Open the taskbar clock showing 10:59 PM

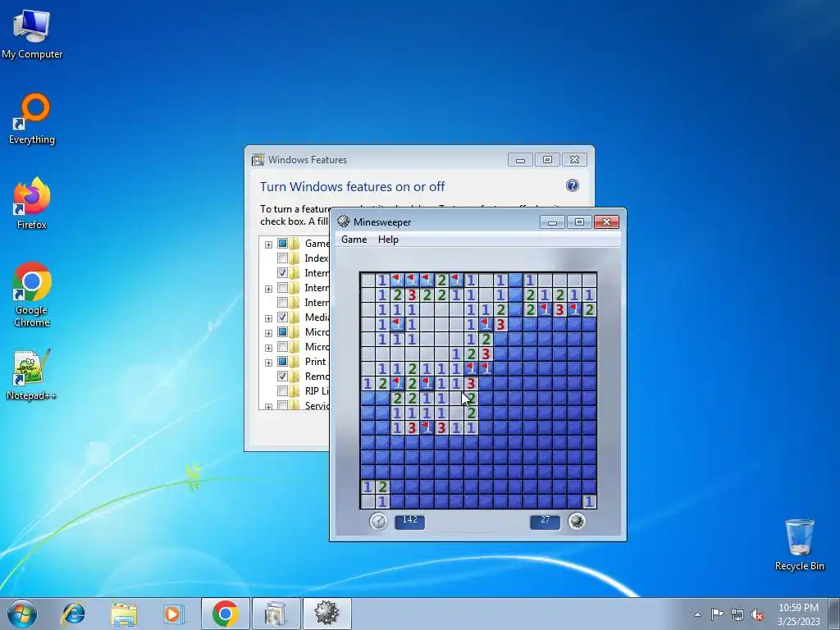pos(798,614)
